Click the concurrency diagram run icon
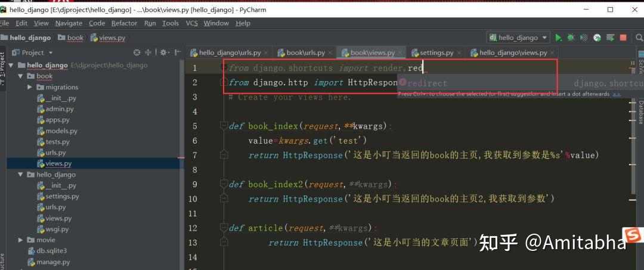Screen dimensions: 644x270 coord(611,38)
